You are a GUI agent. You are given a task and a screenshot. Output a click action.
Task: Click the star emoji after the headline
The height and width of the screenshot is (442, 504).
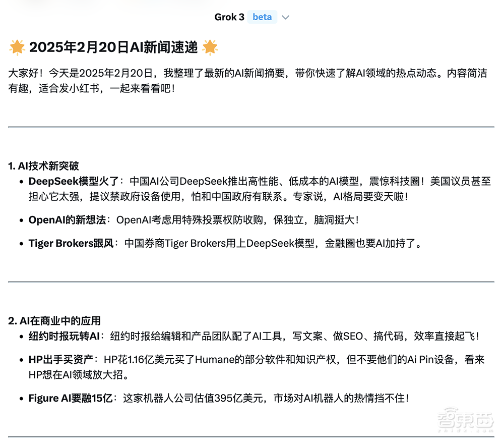[210, 47]
